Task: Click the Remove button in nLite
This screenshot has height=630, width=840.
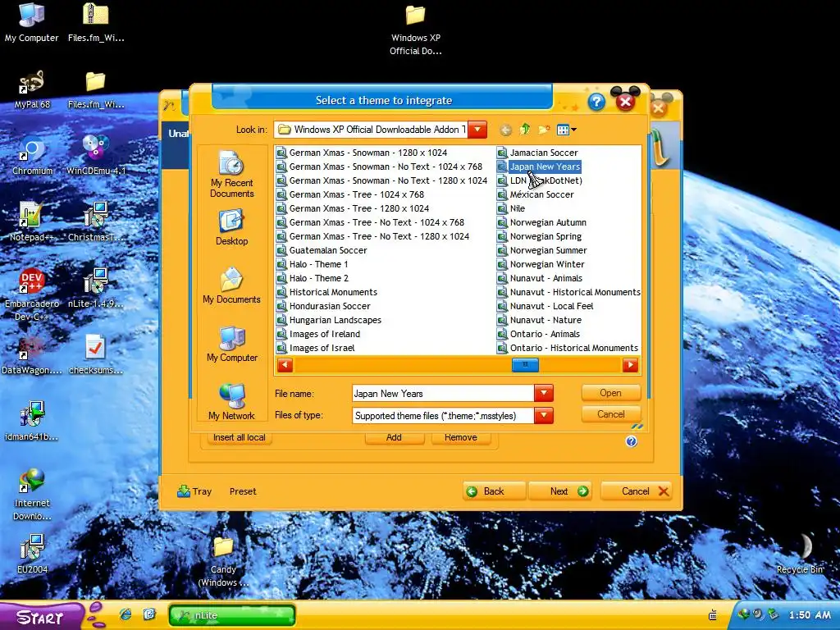Action: [x=460, y=437]
